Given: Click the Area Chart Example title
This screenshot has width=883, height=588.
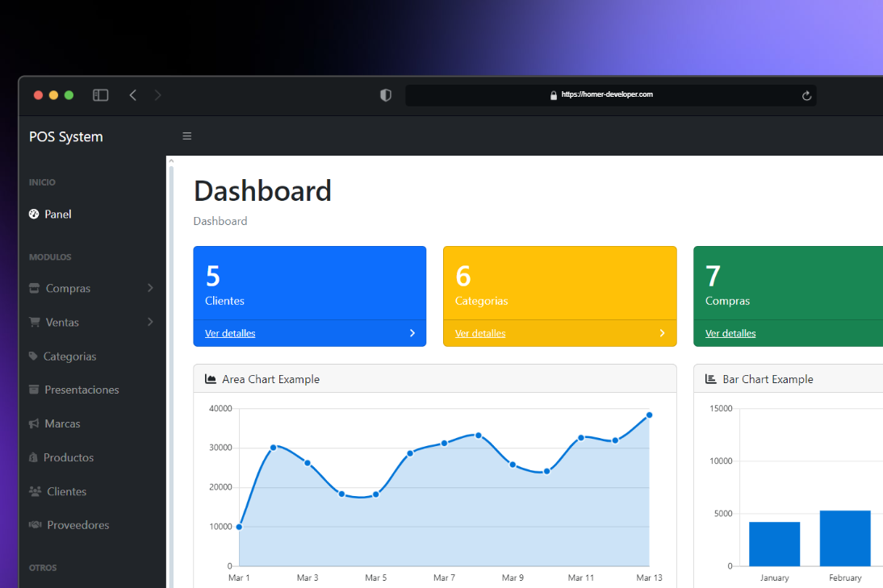Looking at the screenshot, I should [271, 379].
